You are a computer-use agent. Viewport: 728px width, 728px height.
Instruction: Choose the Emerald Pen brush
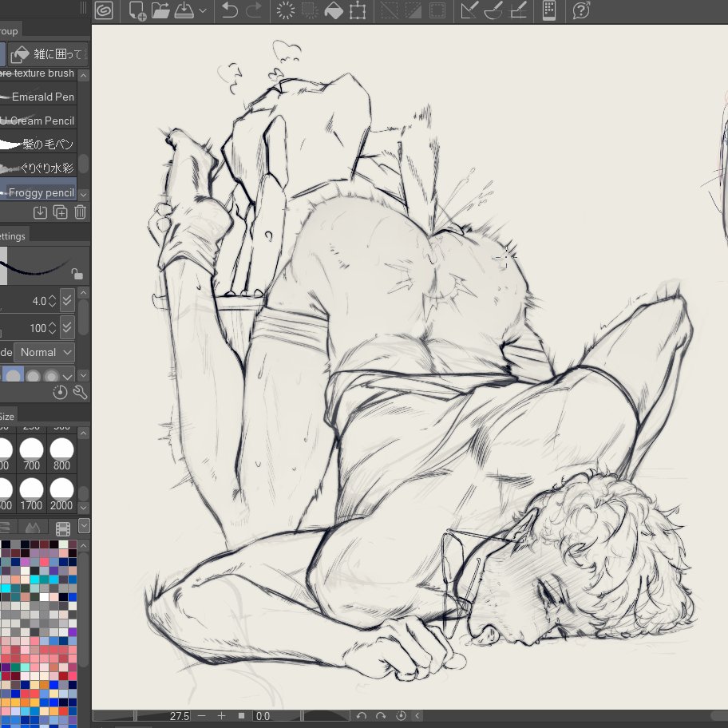click(x=38, y=97)
